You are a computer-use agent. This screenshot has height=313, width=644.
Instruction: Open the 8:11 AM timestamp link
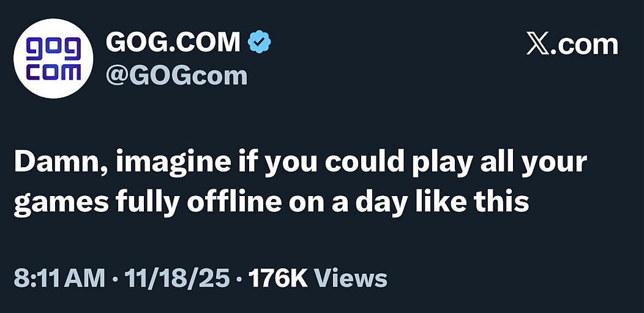tap(59, 278)
